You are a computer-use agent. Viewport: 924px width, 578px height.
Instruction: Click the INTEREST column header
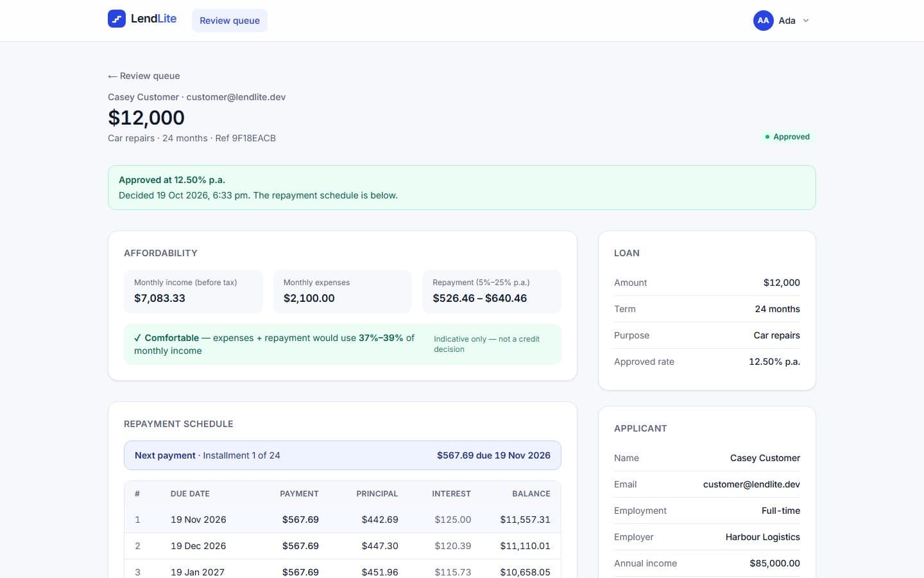click(x=451, y=494)
